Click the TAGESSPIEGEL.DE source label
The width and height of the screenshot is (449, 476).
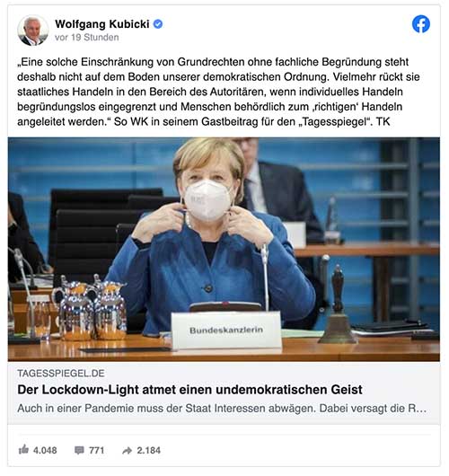[61, 373]
